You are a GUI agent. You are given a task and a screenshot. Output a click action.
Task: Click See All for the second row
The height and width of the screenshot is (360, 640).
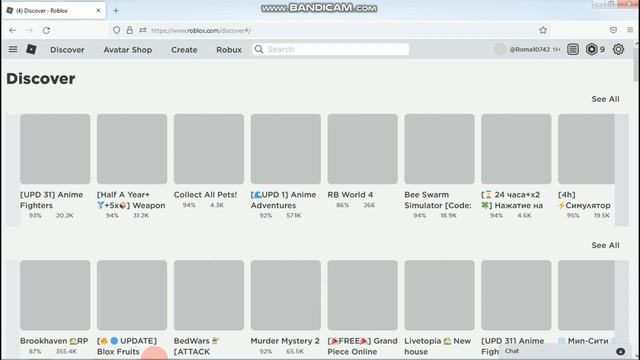click(605, 245)
